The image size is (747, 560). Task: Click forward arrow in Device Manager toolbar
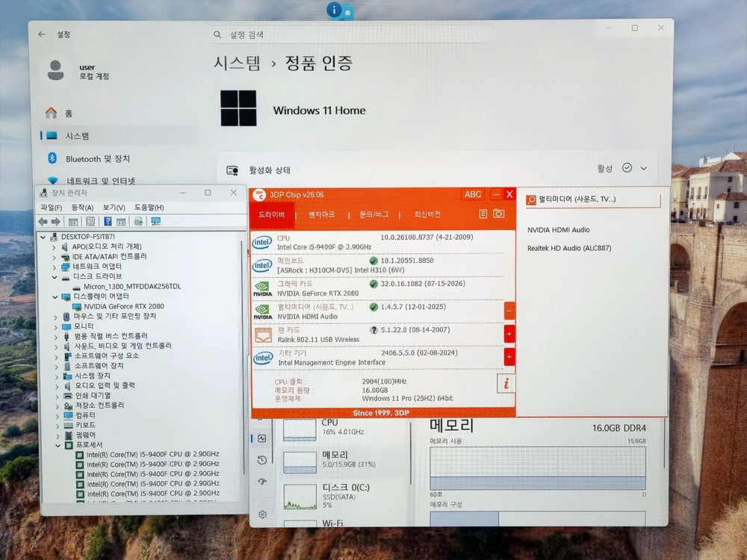(x=56, y=222)
